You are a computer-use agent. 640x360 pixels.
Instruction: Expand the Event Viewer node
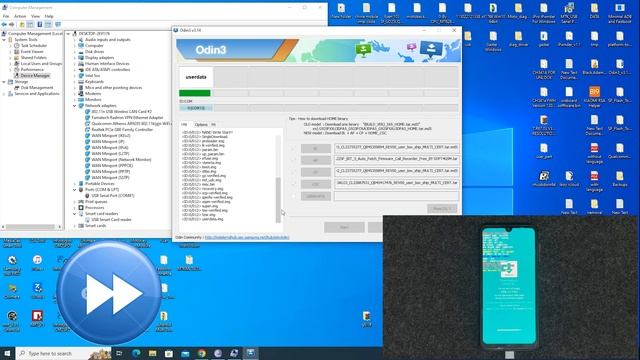[x=10, y=52]
